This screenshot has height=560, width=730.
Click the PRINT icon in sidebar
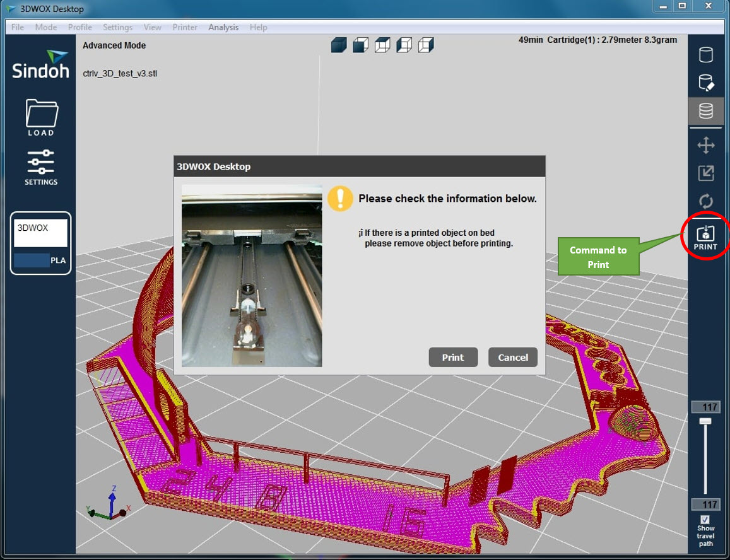tap(706, 237)
